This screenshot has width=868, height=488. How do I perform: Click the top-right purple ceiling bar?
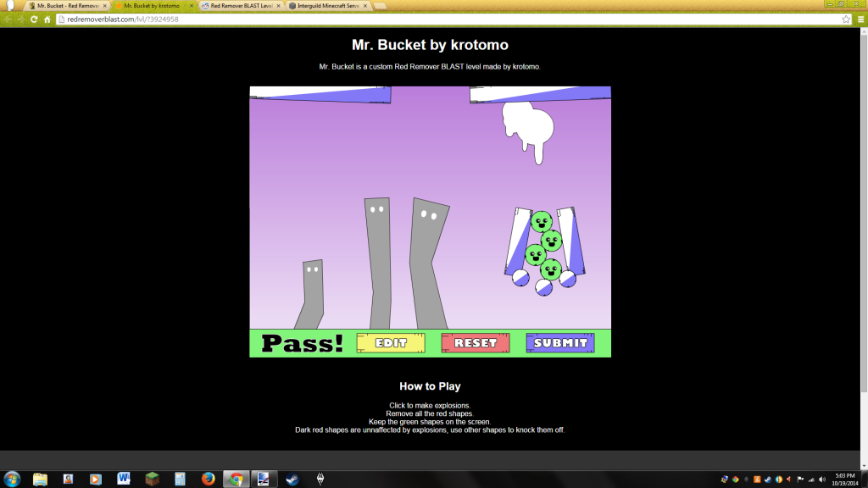(540, 95)
